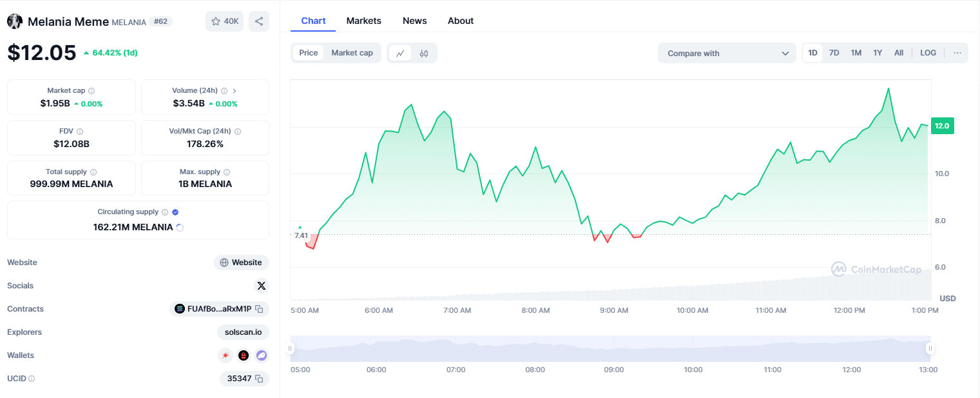This screenshot has width=980, height=398.
Task: Click the left handle of range slider
Action: click(x=290, y=348)
